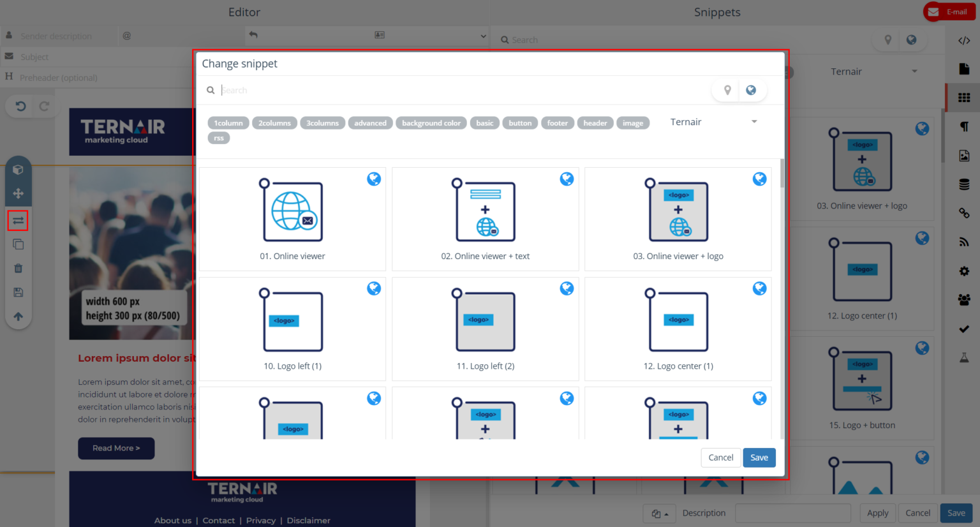Select the 02. Online viewer + text snippet
The width and height of the screenshot is (980, 527).
click(x=486, y=219)
